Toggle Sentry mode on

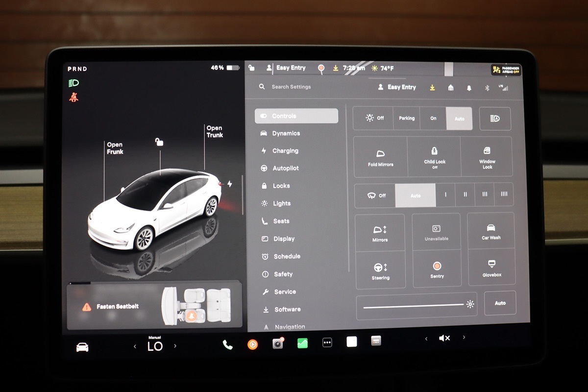point(437,269)
